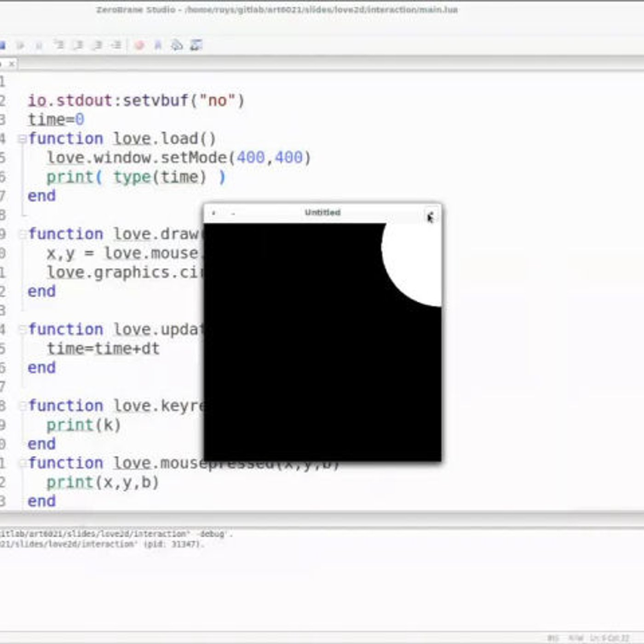644x644 pixels.
Task: Click the print( type(time) ) line
Action: pyautogui.click(x=136, y=177)
